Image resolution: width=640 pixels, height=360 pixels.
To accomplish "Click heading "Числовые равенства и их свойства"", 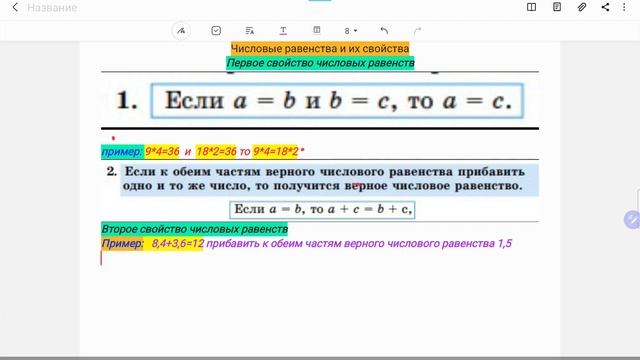I will coord(320,49).
